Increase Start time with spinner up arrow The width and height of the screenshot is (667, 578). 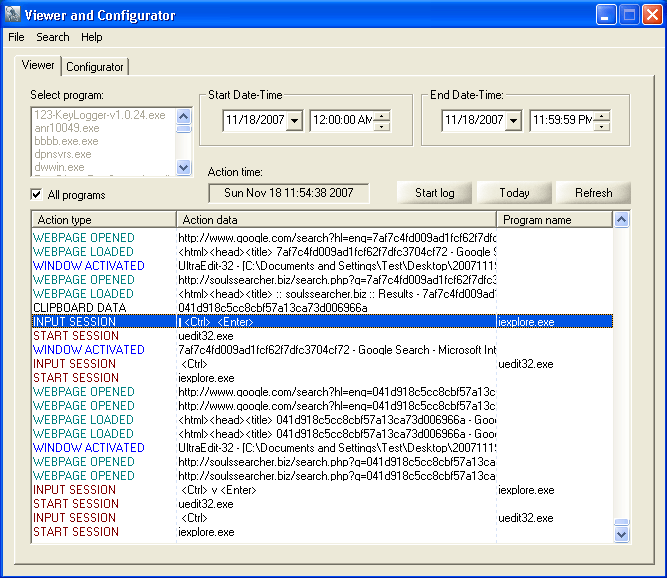382,116
